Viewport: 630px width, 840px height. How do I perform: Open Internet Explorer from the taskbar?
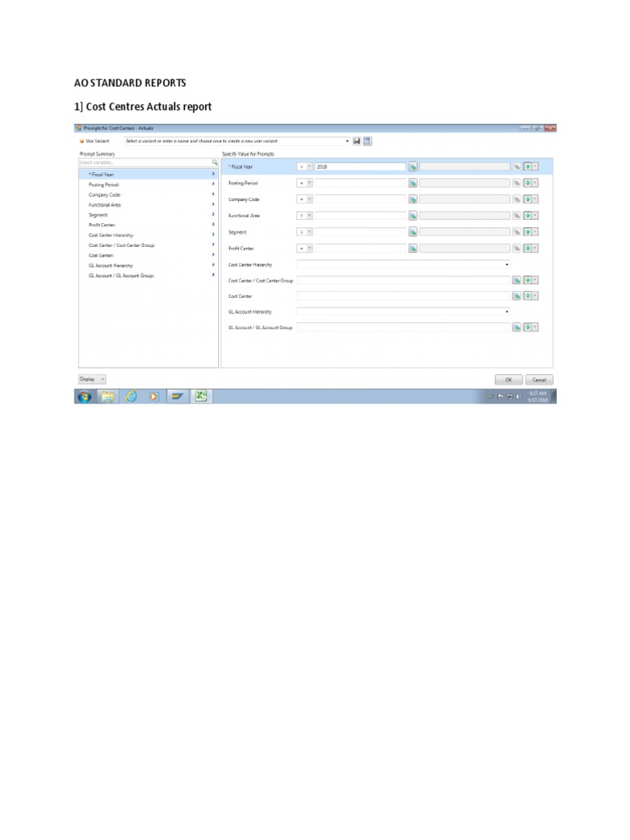(131, 396)
